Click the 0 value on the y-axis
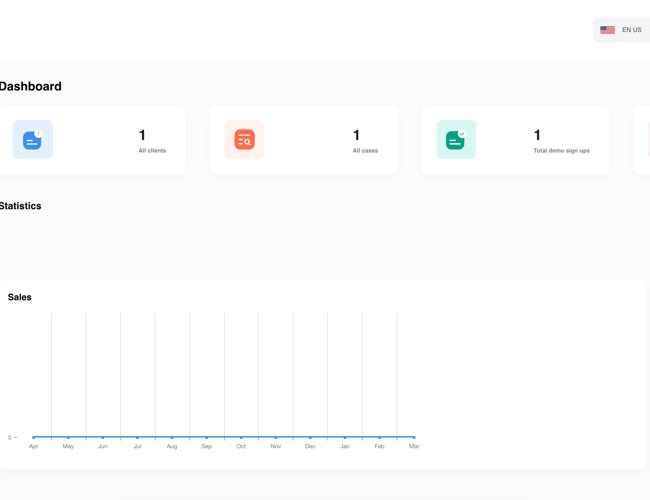 [10, 437]
